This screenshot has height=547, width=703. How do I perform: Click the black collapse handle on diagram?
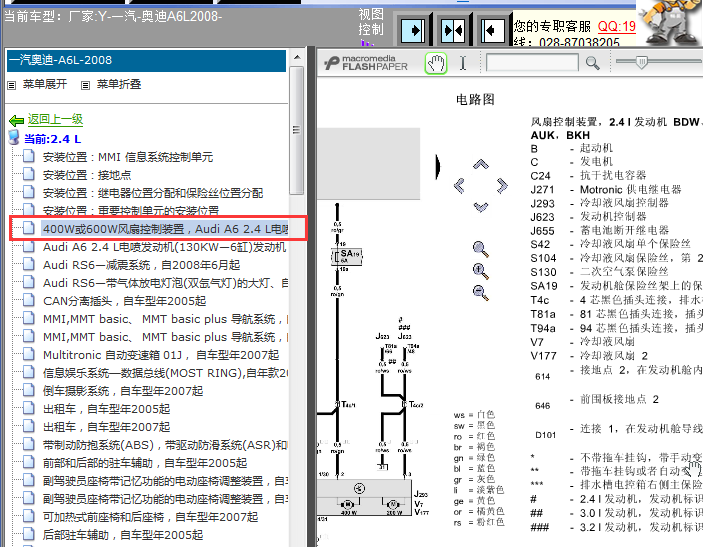438,167
